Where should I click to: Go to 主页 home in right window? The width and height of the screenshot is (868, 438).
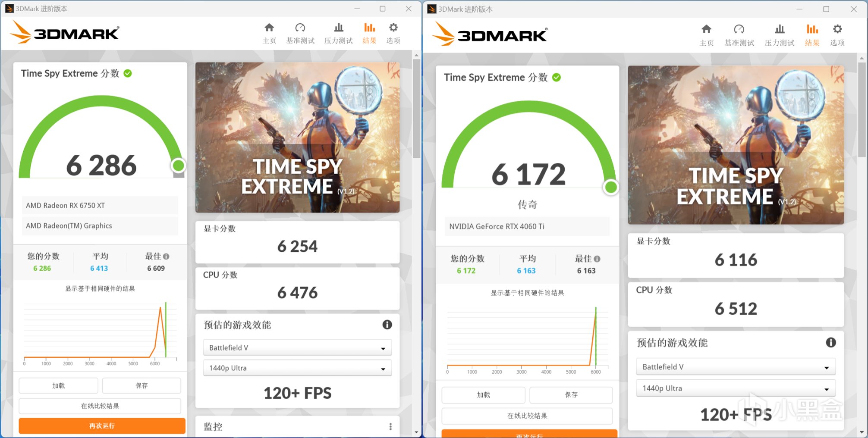(x=707, y=35)
